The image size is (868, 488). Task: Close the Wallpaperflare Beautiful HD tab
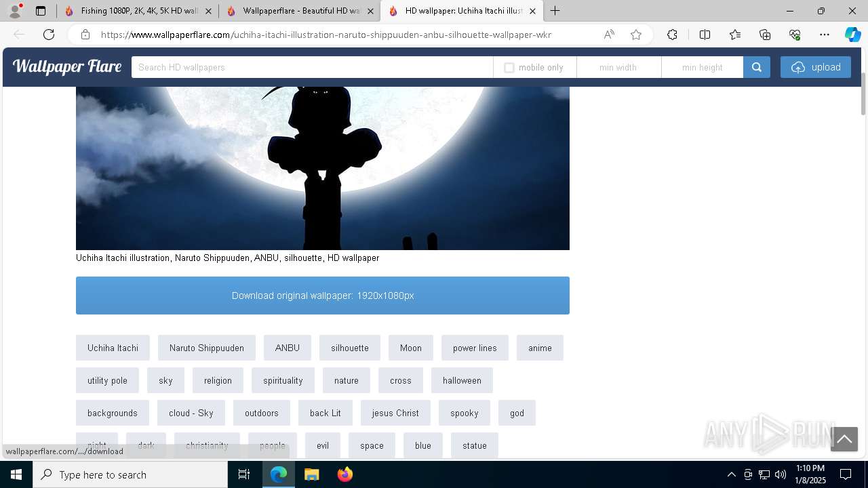click(x=371, y=11)
